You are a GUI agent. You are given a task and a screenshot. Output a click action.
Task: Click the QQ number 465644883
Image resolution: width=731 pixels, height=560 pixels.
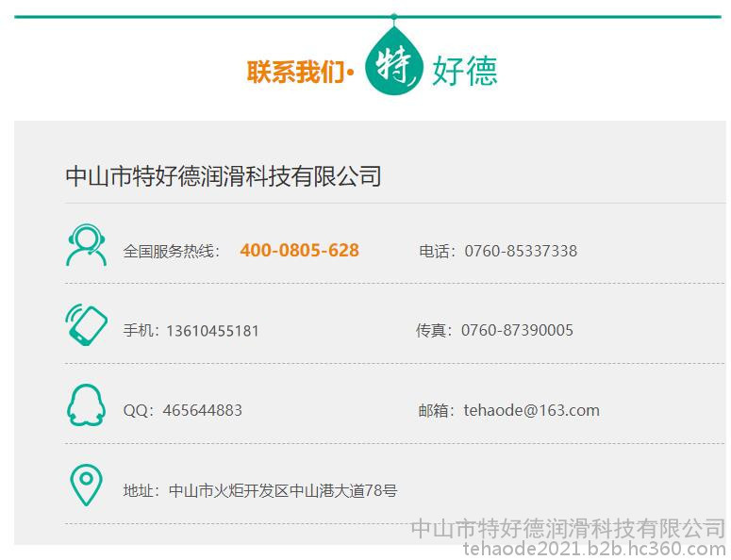(202, 410)
